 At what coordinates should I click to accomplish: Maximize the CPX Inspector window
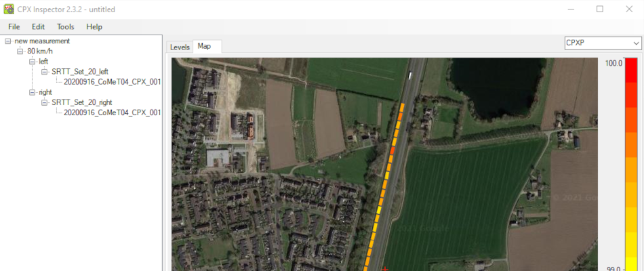(x=600, y=9)
